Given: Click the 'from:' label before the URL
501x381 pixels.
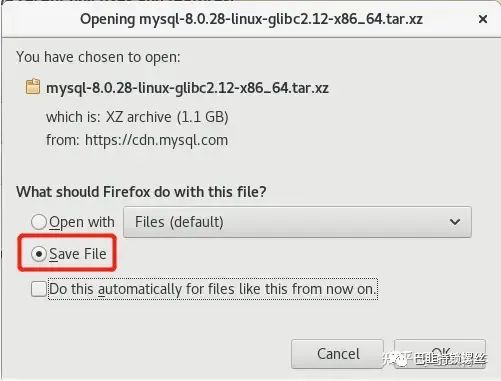Looking at the screenshot, I should click(x=63, y=140).
